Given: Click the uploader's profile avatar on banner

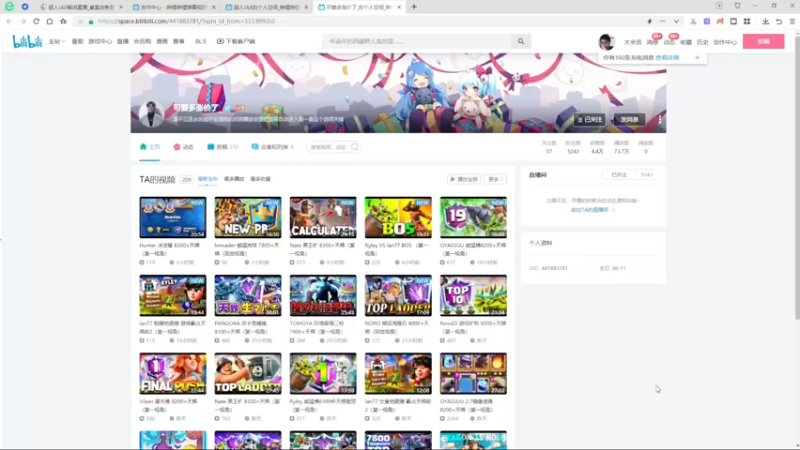Looking at the screenshot, I should click(151, 113).
